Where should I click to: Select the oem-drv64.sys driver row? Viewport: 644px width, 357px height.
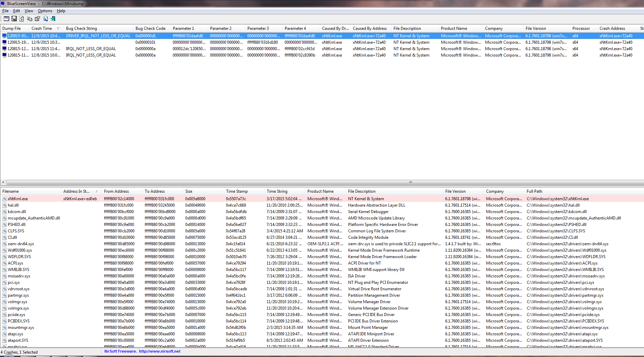coord(322,244)
